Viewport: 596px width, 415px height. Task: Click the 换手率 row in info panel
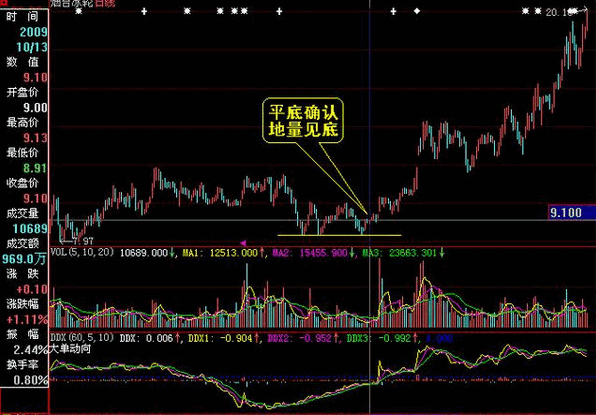click(x=23, y=365)
